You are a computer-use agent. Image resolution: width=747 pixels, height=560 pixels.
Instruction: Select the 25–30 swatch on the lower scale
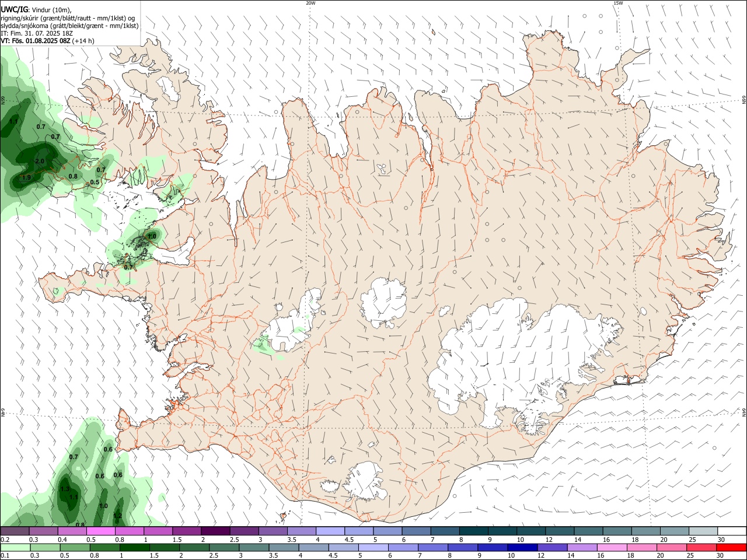(x=701, y=547)
